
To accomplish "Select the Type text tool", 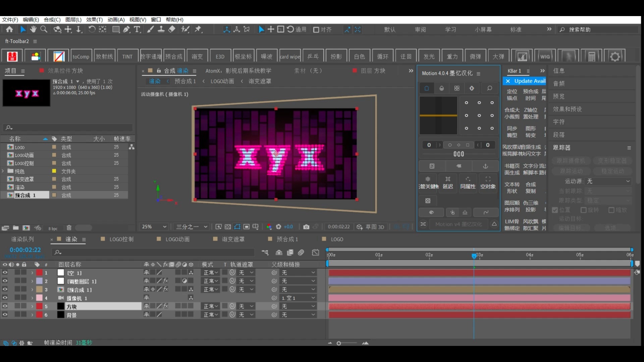I will (x=137, y=29).
